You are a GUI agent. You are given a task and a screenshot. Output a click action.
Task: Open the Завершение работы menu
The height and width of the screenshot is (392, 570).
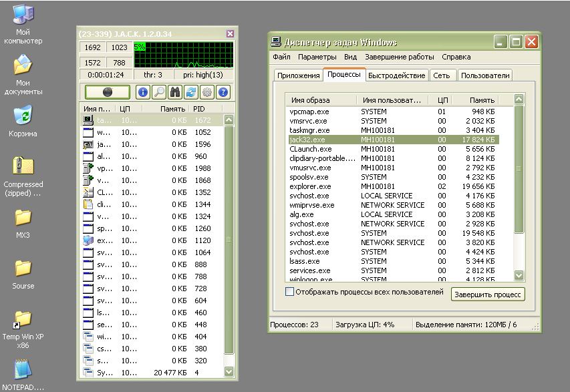(x=399, y=57)
